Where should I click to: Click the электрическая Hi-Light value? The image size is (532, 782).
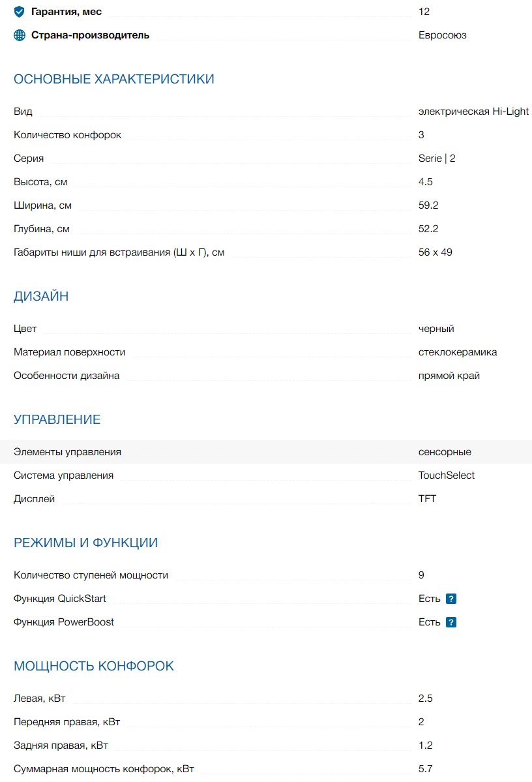click(x=473, y=112)
